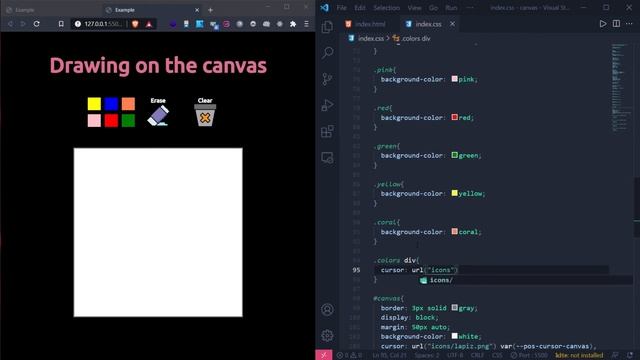Change the Spaces indentation setting in the status bar
This screenshot has width=640, height=360.
[x=427, y=355]
